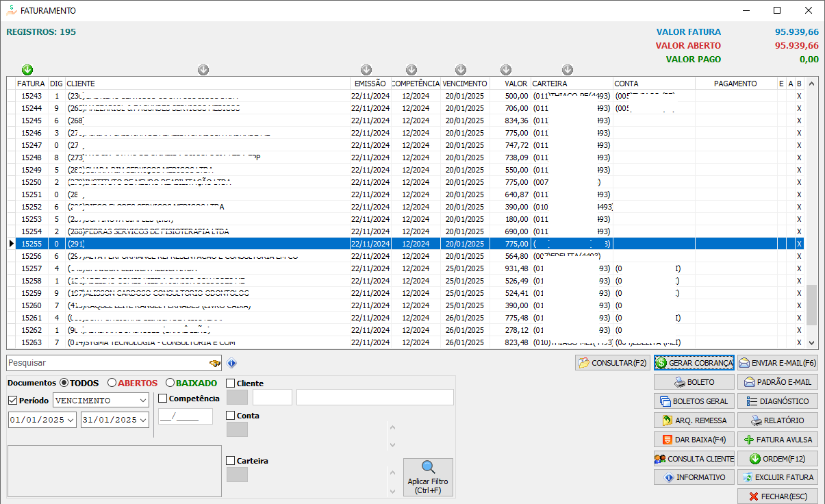Open RELATÓRIO
This screenshot has height=504, width=825.
(777, 420)
